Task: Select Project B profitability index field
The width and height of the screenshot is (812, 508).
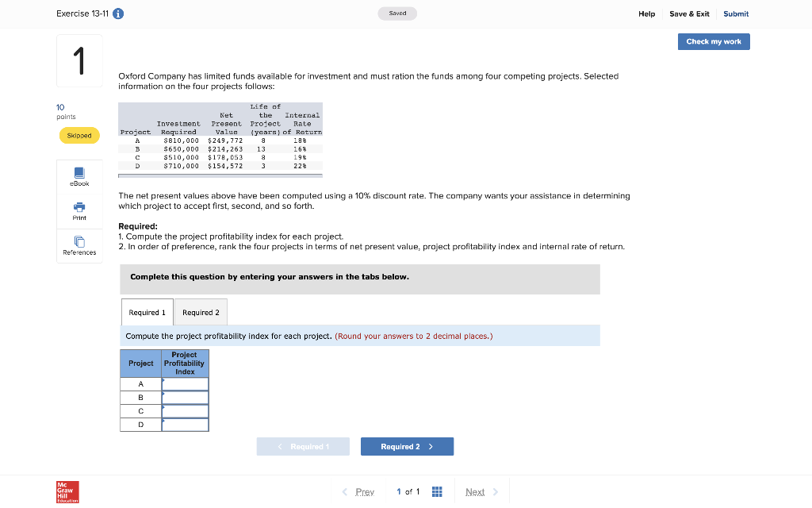Action: coord(185,398)
